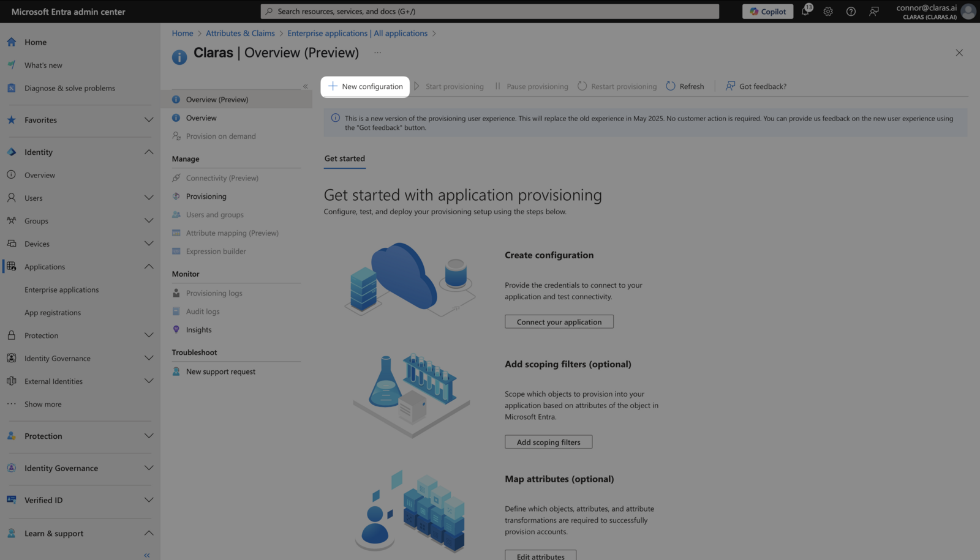Expand the Protection subsection under Identity
The height and width of the screenshot is (560, 980).
pyautogui.click(x=149, y=335)
